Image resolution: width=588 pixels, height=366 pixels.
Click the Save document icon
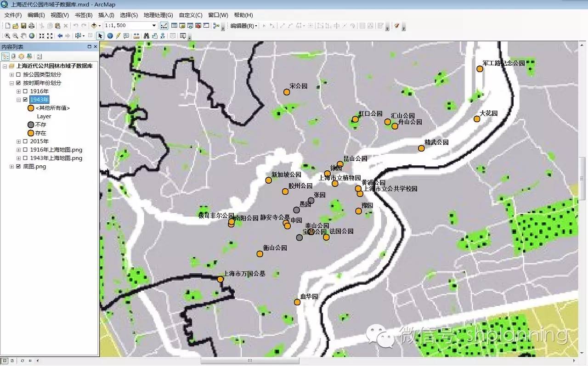23,26
